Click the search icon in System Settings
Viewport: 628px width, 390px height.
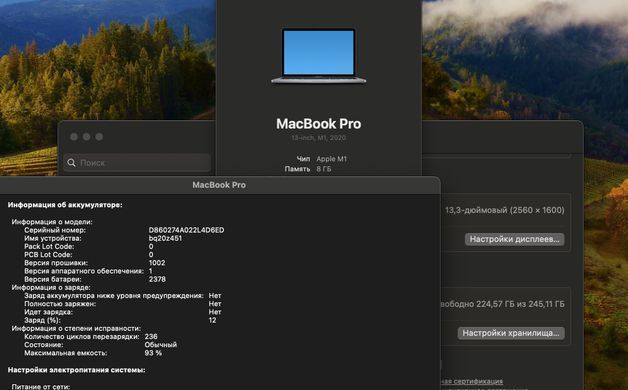tap(71, 163)
